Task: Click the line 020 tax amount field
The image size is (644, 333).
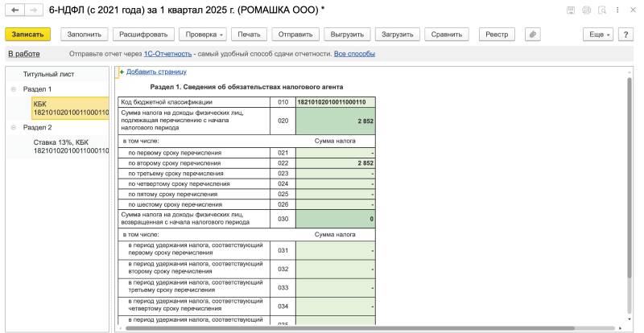Action: click(x=335, y=120)
